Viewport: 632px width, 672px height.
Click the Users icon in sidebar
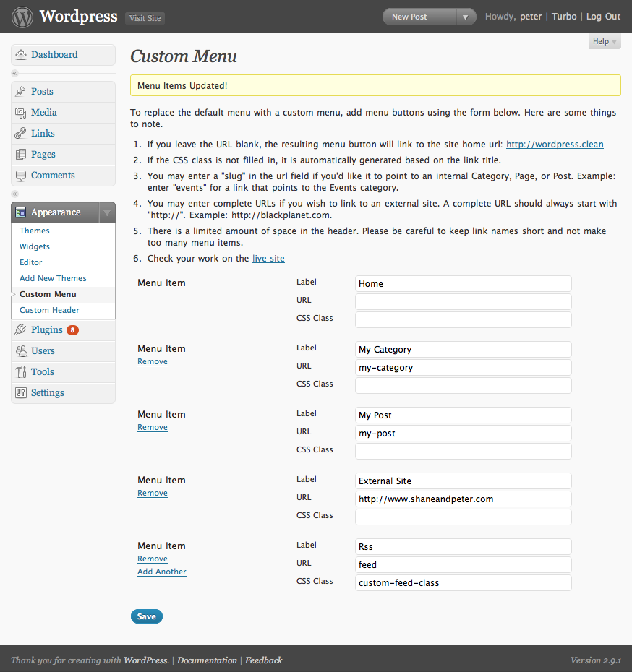[x=21, y=351]
